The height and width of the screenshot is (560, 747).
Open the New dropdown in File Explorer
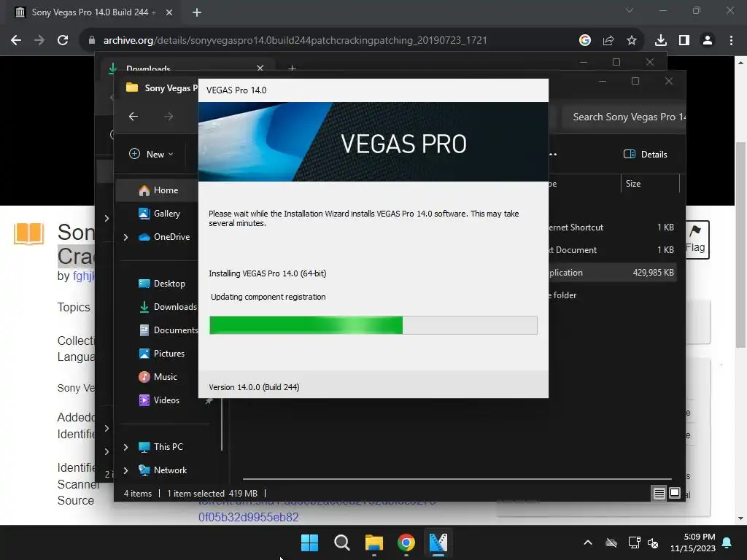pyautogui.click(x=152, y=154)
